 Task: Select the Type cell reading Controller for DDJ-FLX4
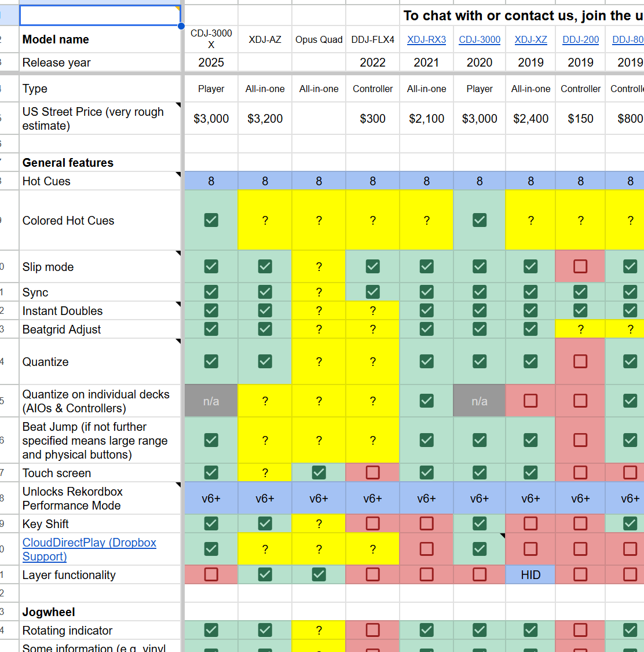[372, 89]
